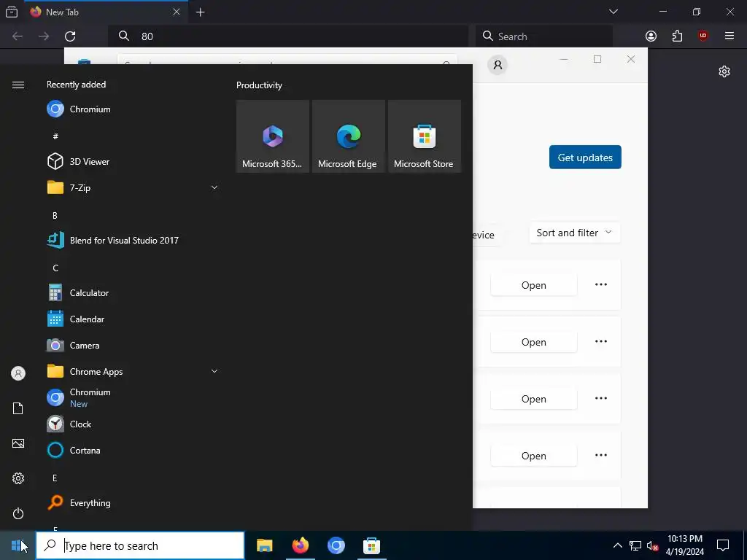Open File Explorer from taskbar

[264, 545]
